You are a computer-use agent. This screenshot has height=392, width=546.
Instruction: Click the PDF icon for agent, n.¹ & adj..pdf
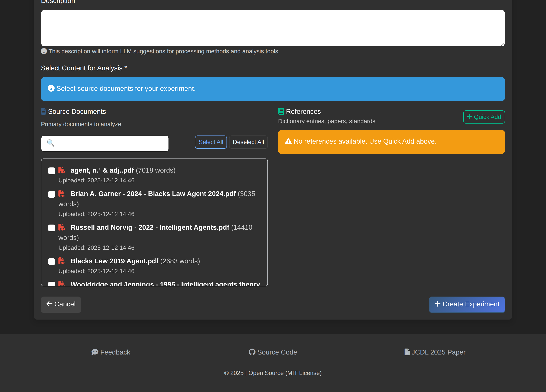pos(62,170)
